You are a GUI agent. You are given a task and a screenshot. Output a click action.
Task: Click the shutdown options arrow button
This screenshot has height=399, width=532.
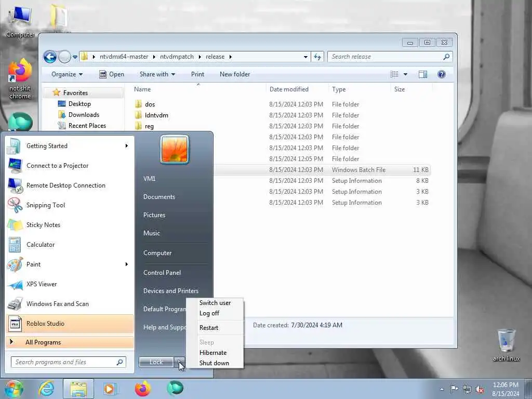click(x=180, y=362)
